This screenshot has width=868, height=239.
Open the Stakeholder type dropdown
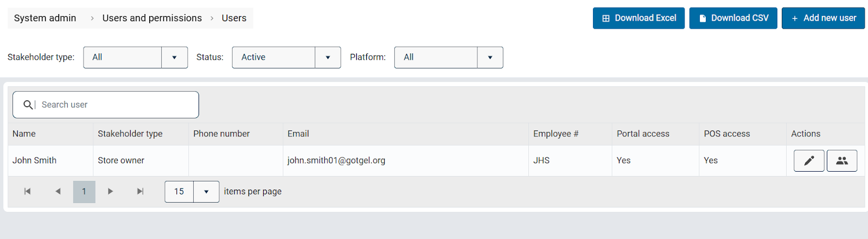[174, 58]
